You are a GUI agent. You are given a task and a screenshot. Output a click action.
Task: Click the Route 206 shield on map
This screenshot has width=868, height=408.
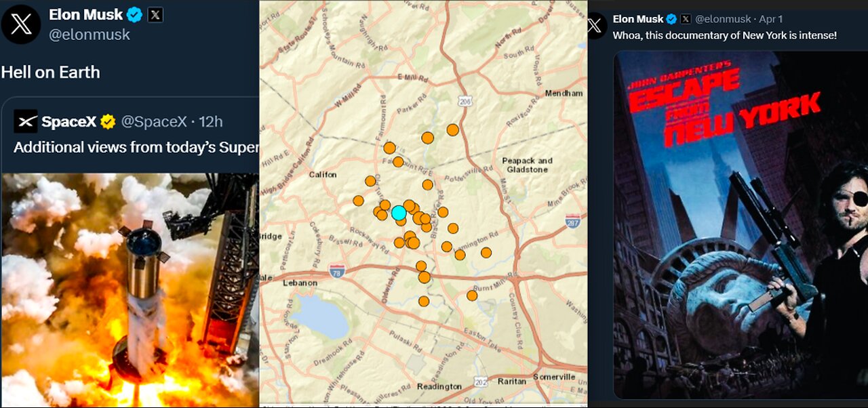(x=465, y=101)
